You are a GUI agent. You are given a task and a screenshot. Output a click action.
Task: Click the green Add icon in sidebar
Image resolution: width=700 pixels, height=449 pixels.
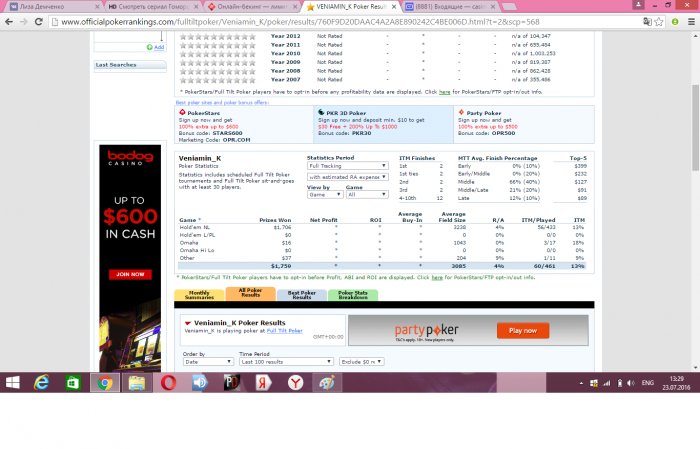tap(150, 47)
